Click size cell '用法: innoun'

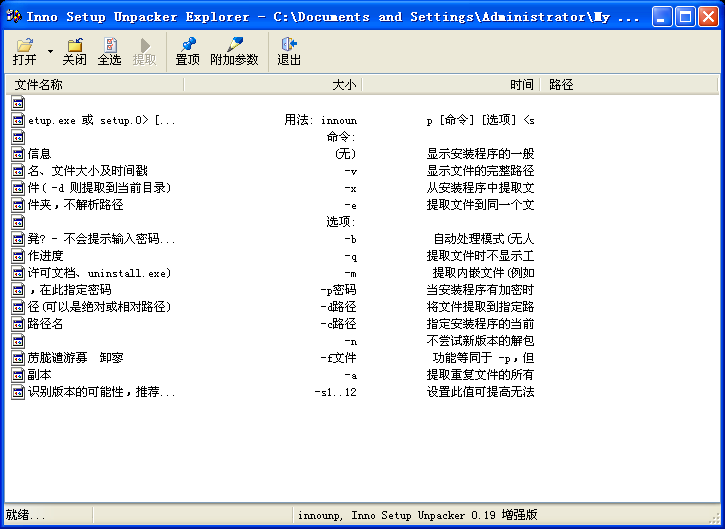pos(320,120)
